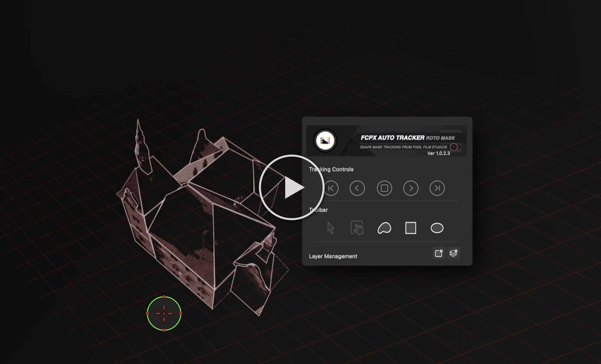This screenshot has width=601, height=364.
Task: Click the green tracker target circle
Action: pos(164,313)
